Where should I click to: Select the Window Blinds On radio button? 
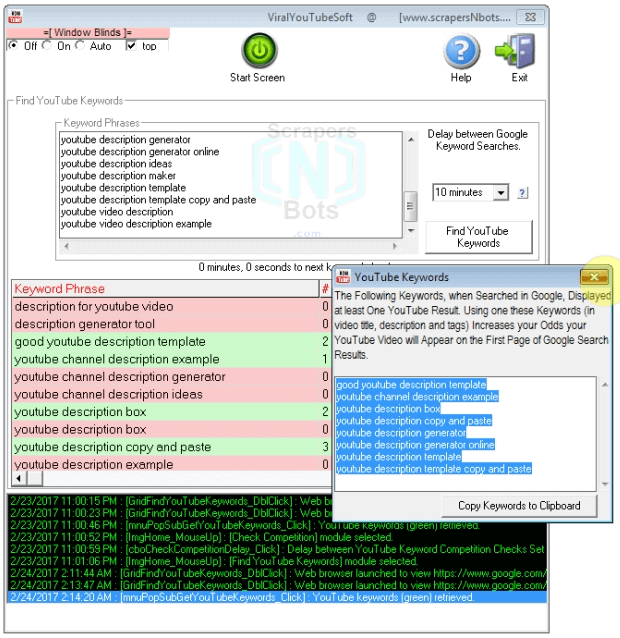pyautogui.click(x=47, y=45)
